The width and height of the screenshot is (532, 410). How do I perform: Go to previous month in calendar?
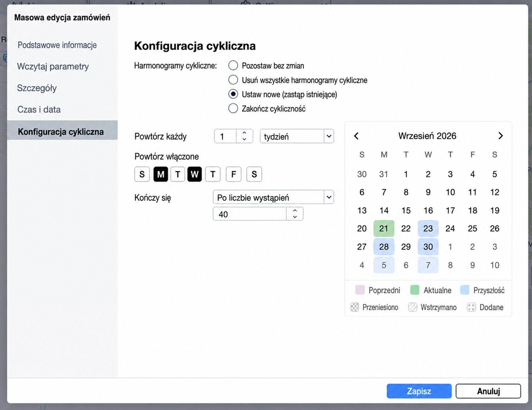click(x=356, y=136)
